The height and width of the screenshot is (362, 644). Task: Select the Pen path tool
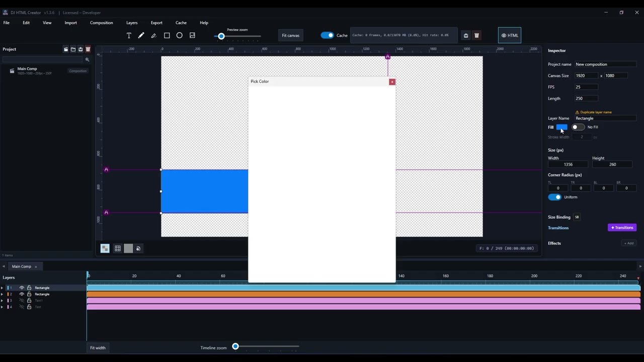pos(153,35)
